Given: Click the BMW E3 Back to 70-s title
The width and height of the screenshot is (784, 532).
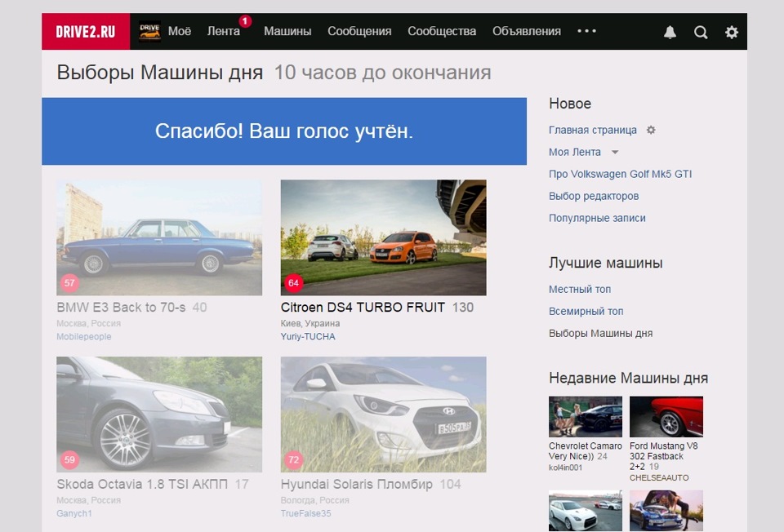Looking at the screenshot, I should [121, 308].
